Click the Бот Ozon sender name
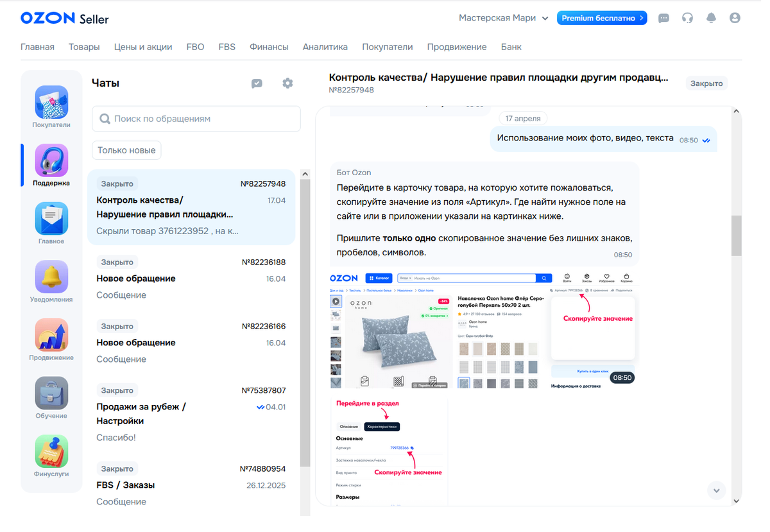 click(x=354, y=173)
